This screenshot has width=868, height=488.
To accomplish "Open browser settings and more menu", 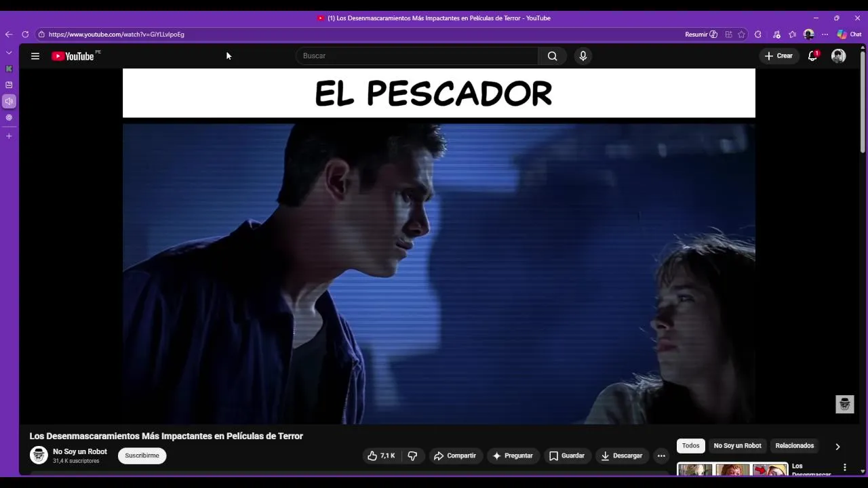I will (825, 35).
